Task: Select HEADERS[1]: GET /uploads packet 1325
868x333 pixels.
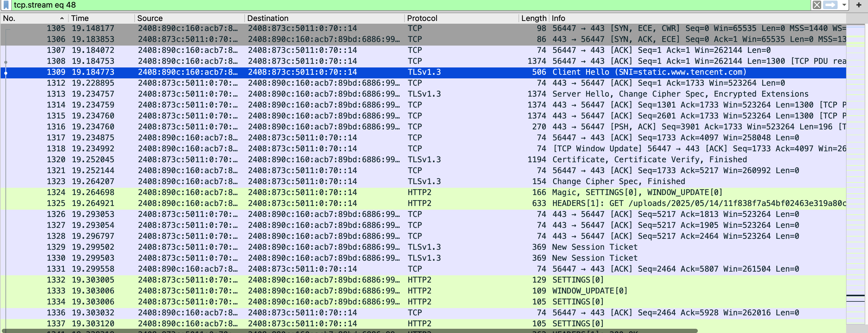Action: [423, 204]
